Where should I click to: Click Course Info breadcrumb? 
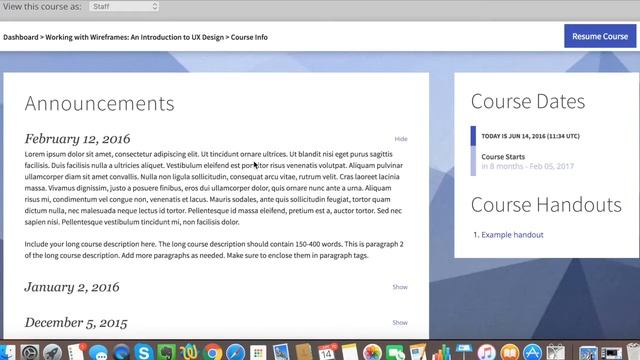[249, 37]
